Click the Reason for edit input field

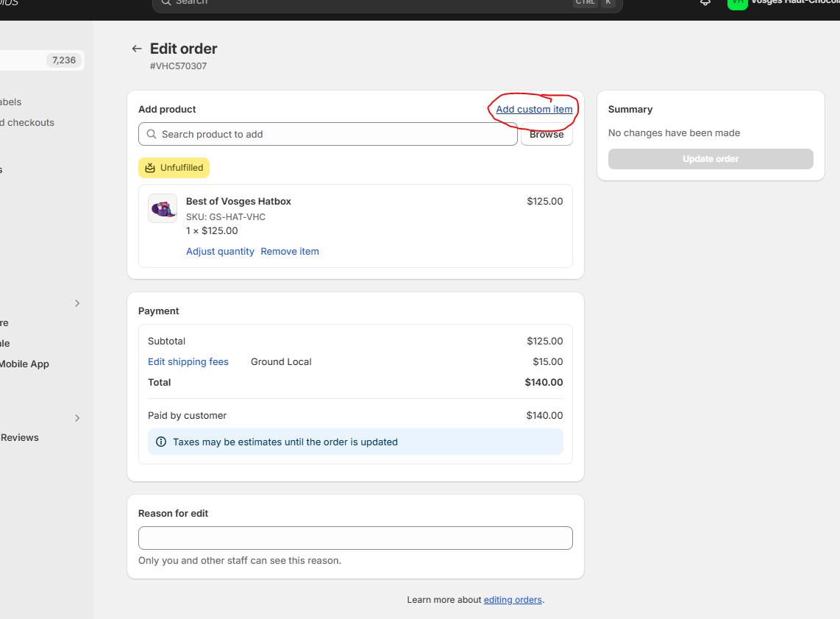(355, 538)
